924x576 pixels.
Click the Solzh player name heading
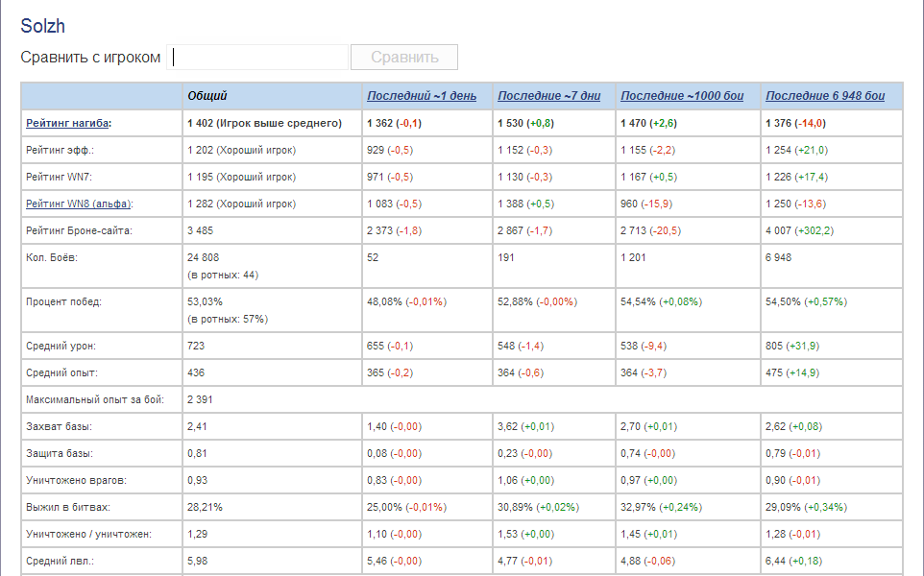click(42, 27)
